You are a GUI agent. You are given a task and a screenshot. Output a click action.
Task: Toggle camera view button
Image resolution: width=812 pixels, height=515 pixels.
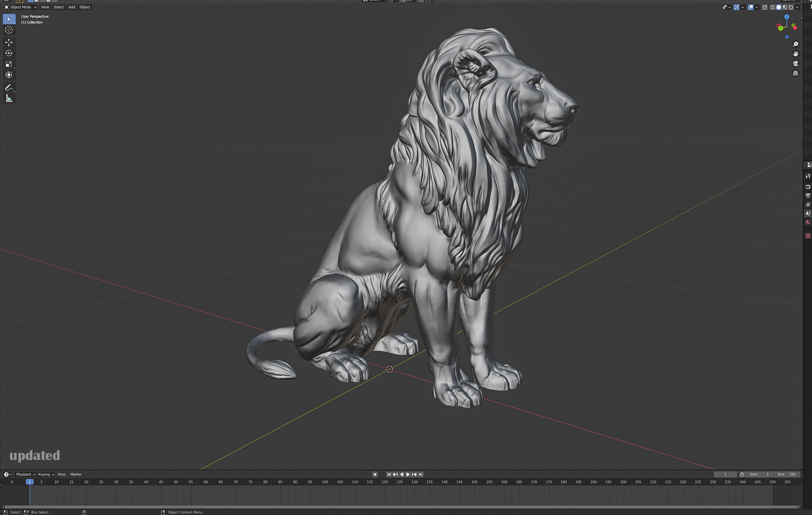(x=795, y=64)
